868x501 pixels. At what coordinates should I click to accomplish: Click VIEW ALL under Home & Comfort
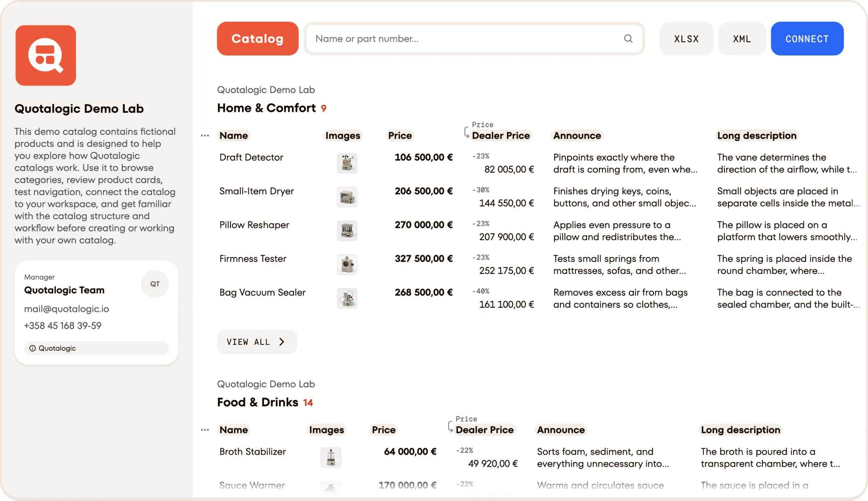point(257,342)
